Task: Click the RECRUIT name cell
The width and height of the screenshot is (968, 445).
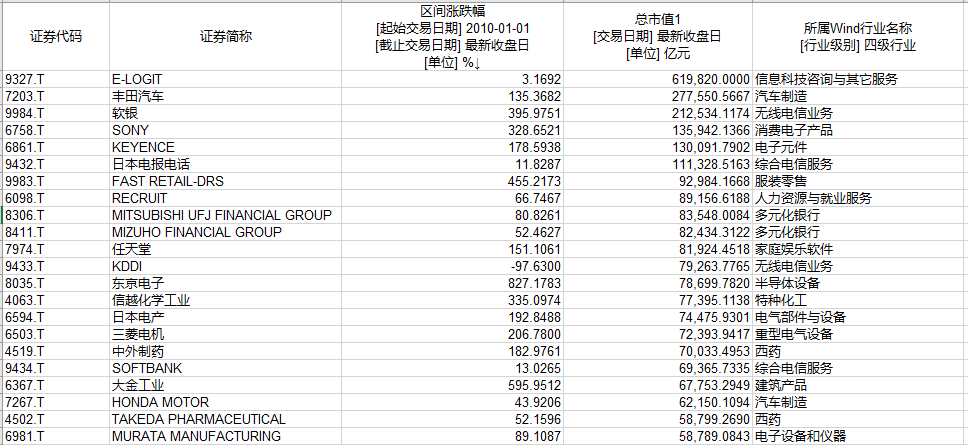Action: click(226, 199)
